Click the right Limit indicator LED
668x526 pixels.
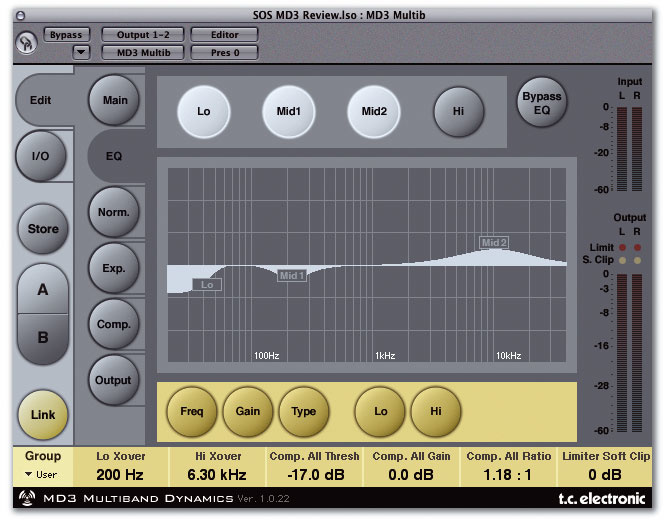coord(637,247)
